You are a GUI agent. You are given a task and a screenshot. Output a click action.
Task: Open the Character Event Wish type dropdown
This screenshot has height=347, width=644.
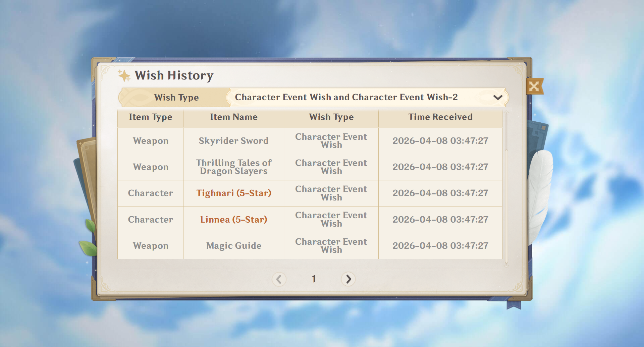(x=368, y=97)
